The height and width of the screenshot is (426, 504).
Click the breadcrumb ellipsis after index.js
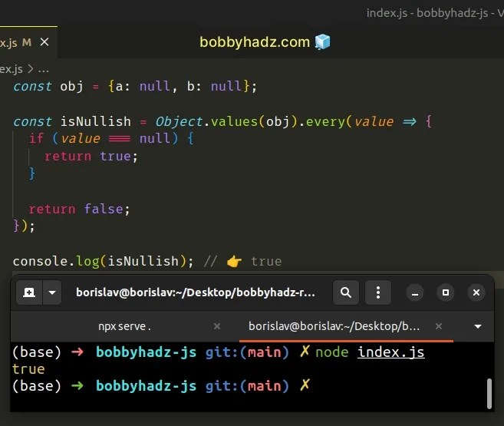44,69
